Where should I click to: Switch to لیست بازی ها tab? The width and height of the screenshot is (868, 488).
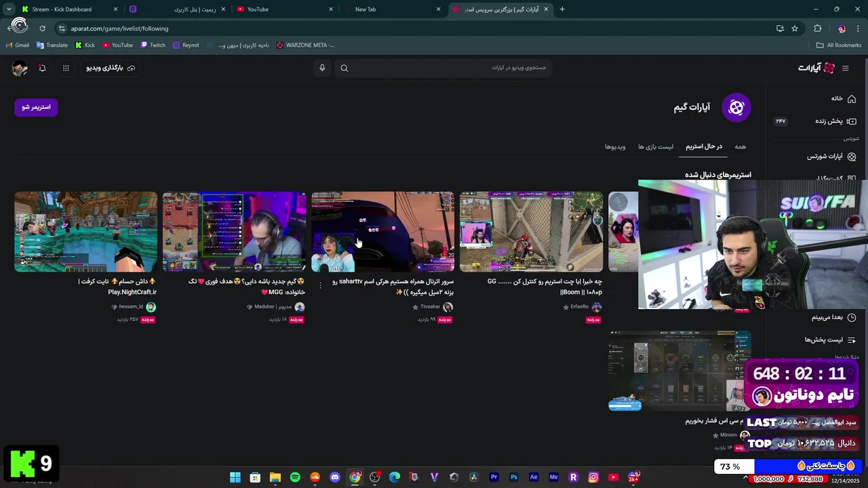[x=656, y=146]
